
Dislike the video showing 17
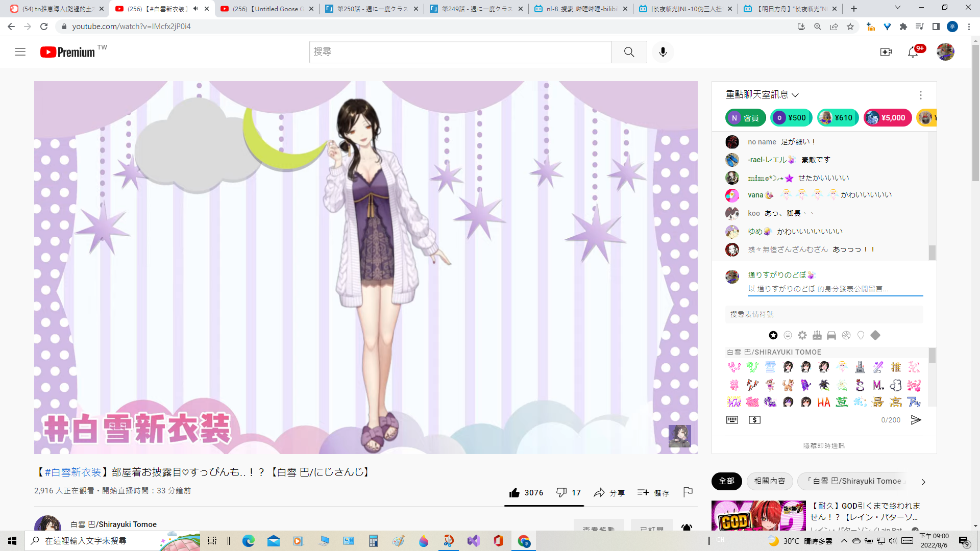point(569,493)
